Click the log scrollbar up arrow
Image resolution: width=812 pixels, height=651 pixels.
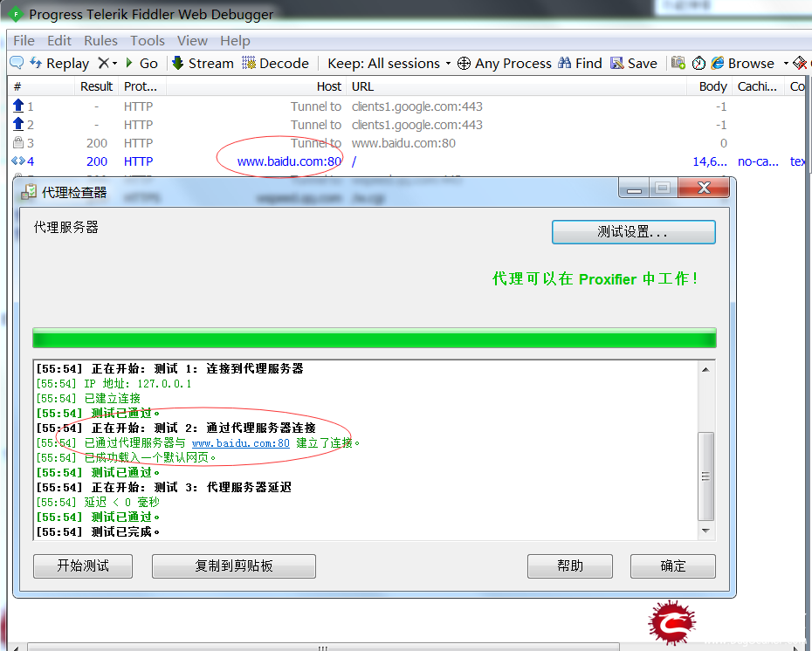click(x=705, y=369)
